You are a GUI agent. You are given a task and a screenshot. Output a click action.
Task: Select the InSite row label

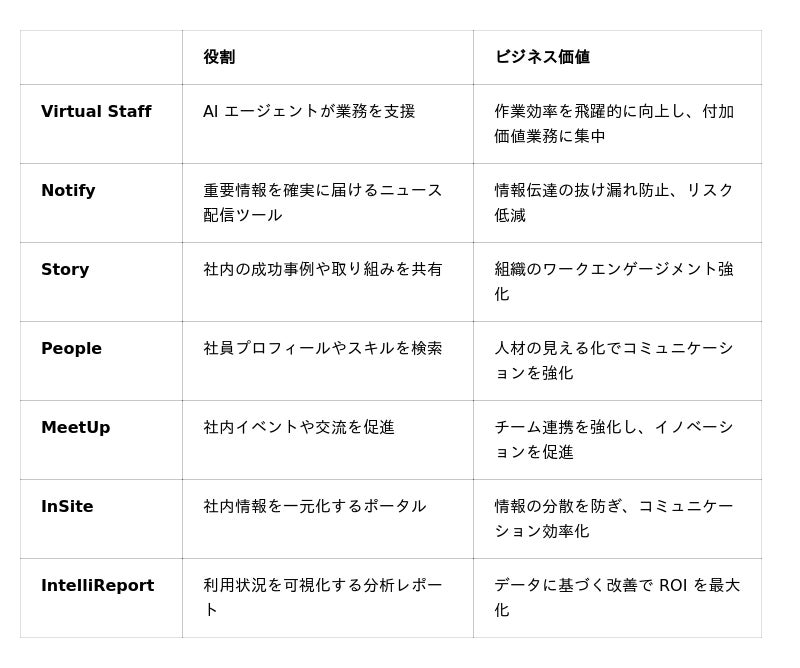click(x=67, y=507)
